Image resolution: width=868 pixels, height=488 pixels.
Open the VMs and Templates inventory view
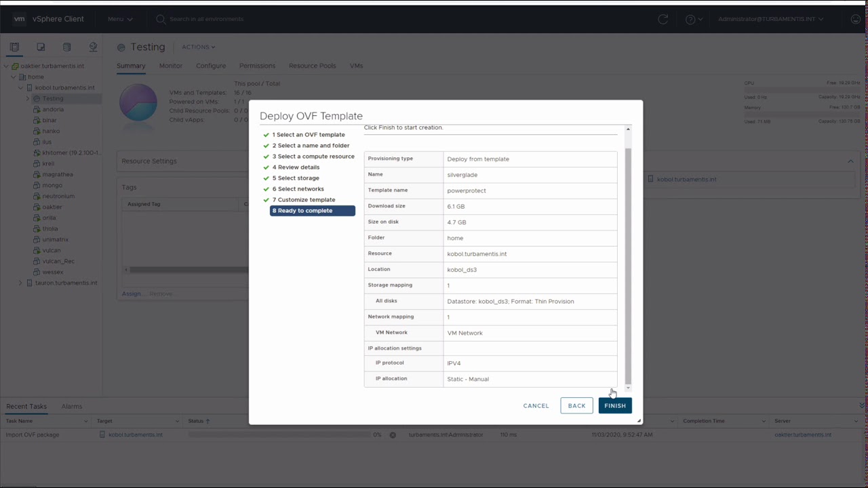click(41, 47)
